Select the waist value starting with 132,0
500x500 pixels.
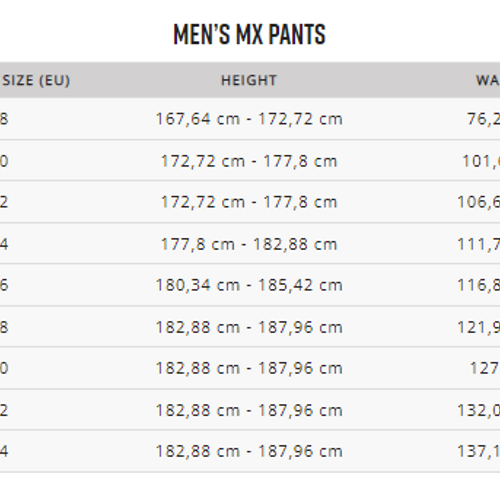pos(479,410)
